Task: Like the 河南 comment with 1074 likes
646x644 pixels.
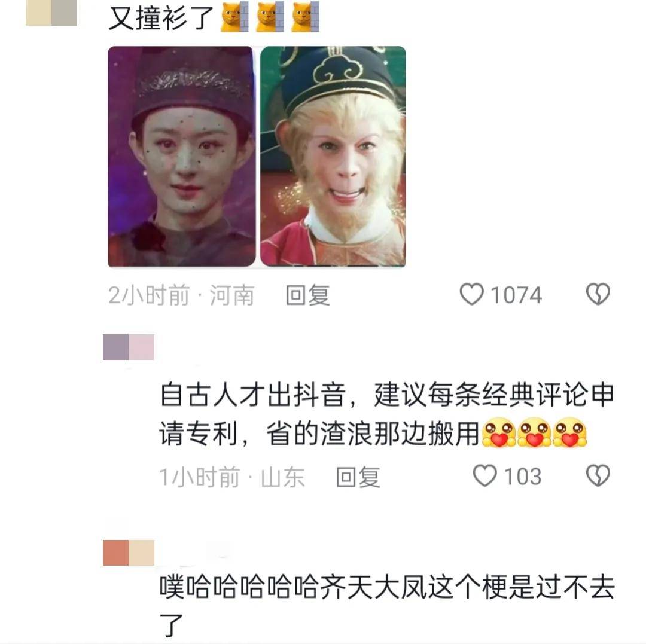Action: (x=471, y=294)
